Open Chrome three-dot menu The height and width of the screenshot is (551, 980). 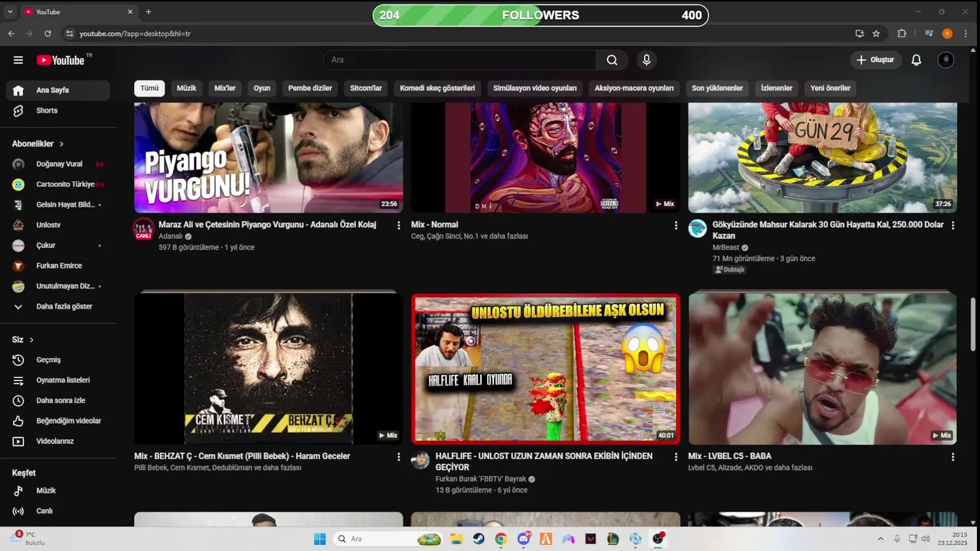pyautogui.click(x=966, y=34)
